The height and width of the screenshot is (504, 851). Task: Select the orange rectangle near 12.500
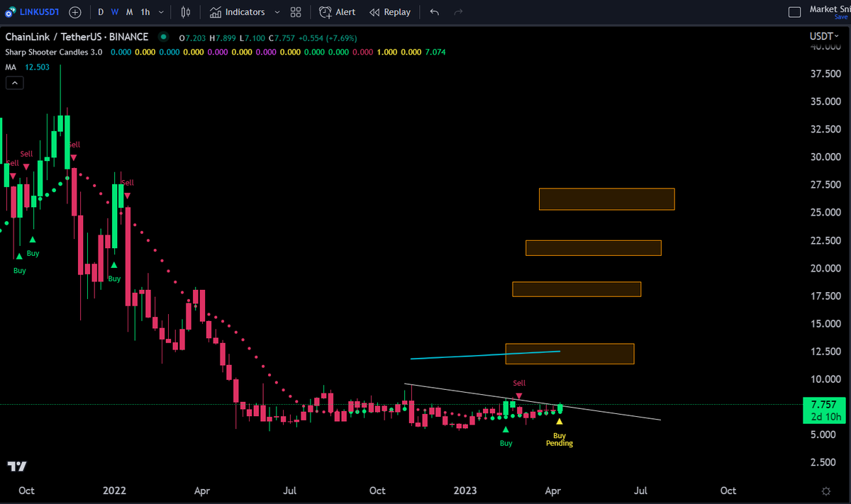pyautogui.click(x=569, y=354)
